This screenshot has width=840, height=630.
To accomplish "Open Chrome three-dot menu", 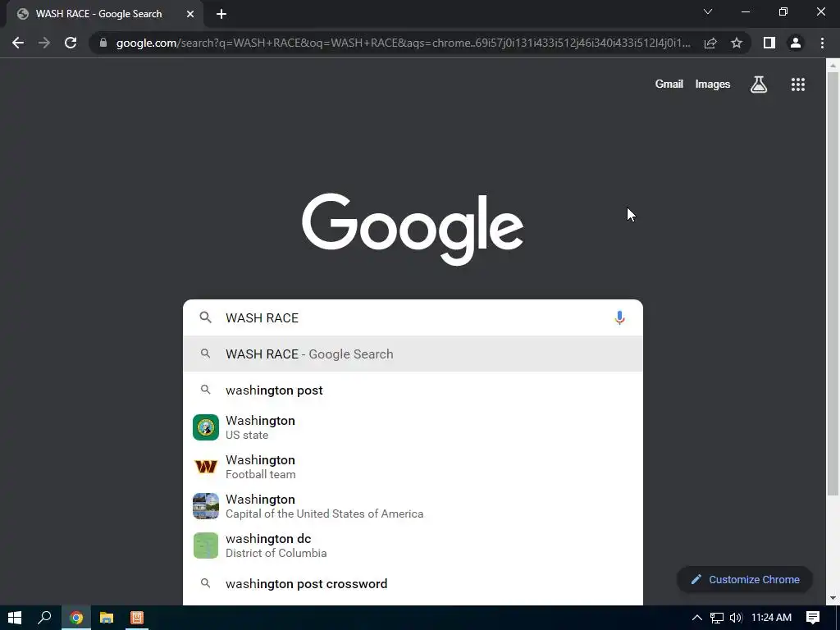I will pos(822,43).
